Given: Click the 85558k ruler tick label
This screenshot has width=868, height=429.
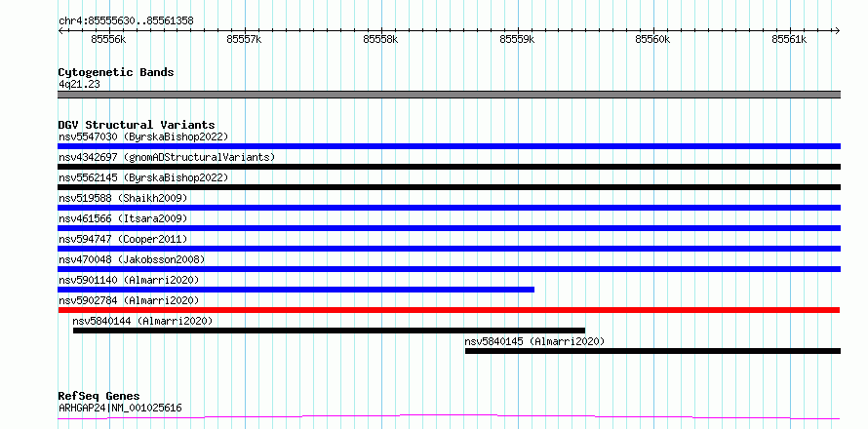Looking at the screenshot, I should (380, 39).
